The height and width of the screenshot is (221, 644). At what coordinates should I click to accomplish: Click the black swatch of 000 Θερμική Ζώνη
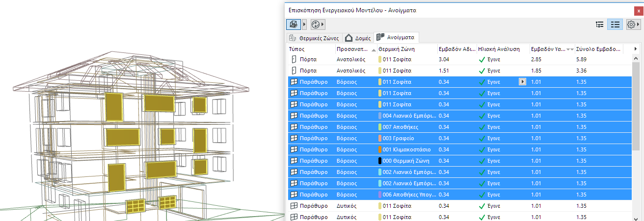click(380, 161)
